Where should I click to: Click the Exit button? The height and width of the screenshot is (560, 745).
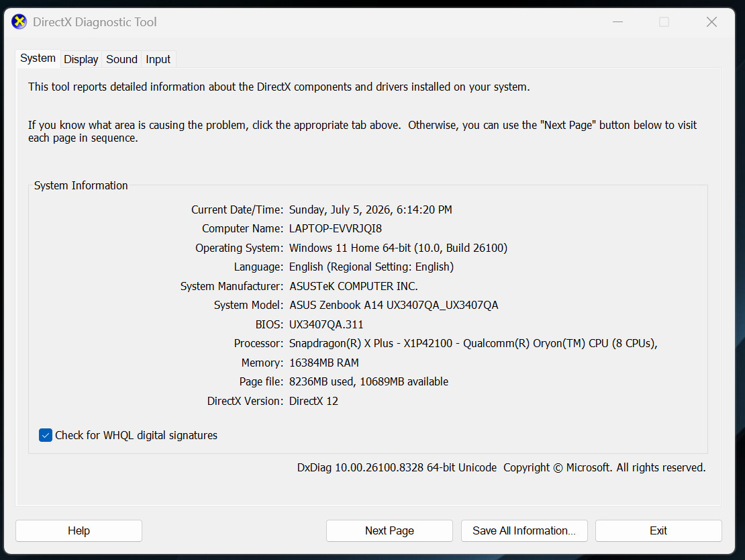[x=658, y=530]
